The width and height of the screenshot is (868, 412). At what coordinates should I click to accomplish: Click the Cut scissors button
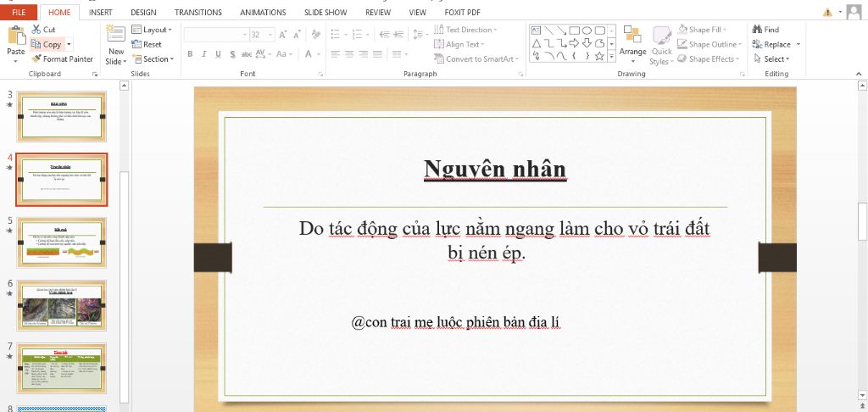pyautogui.click(x=44, y=30)
